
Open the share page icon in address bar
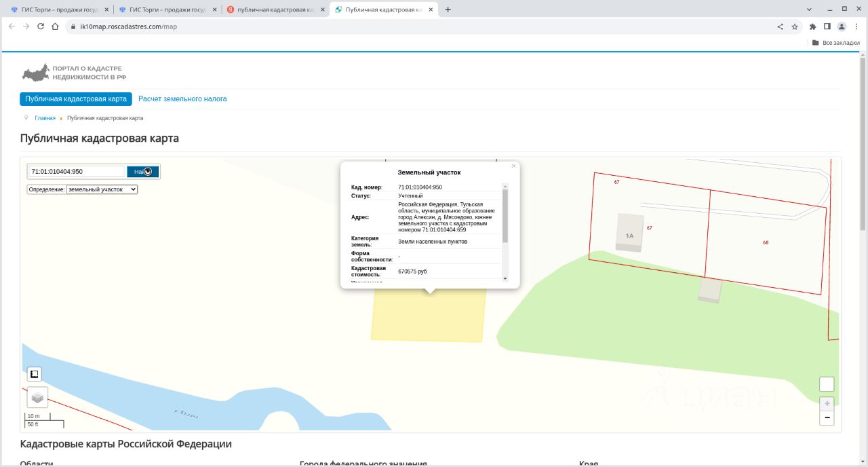click(x=780, y=26)
